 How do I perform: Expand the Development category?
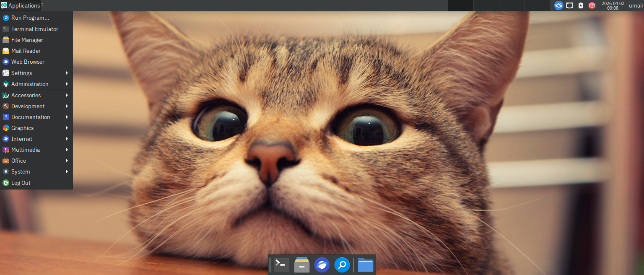(36, 106)
